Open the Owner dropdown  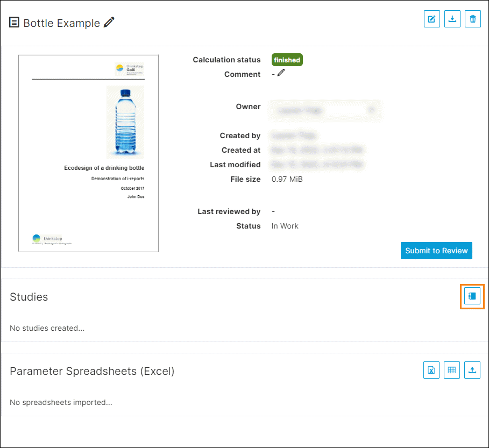point(326,110)
